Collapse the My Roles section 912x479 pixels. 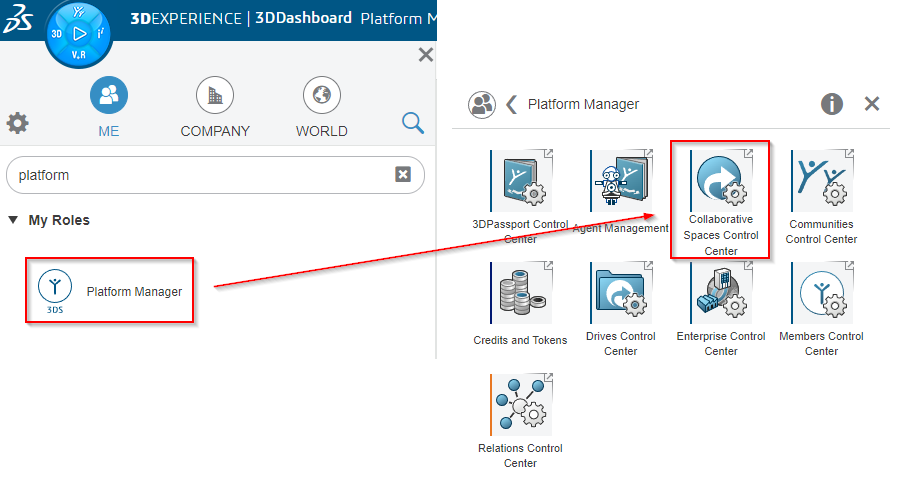tap(13, 220)
